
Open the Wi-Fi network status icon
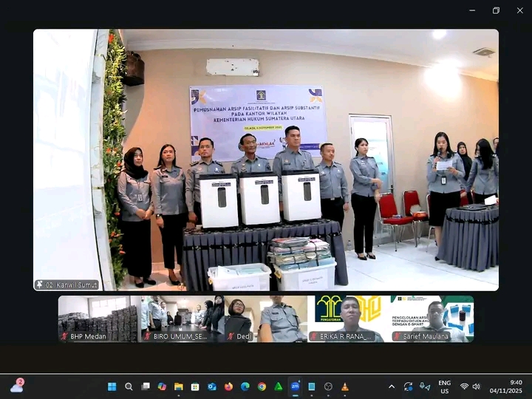[464, 386]
